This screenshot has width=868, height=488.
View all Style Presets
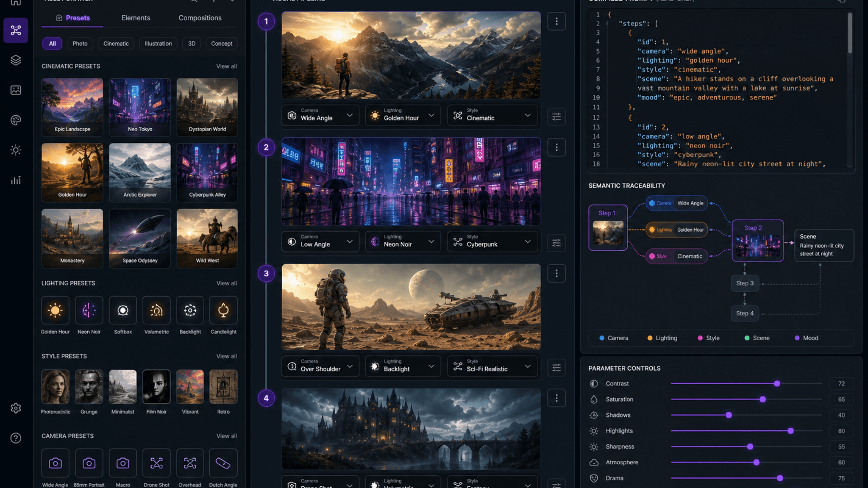click(x=226, y=356)
